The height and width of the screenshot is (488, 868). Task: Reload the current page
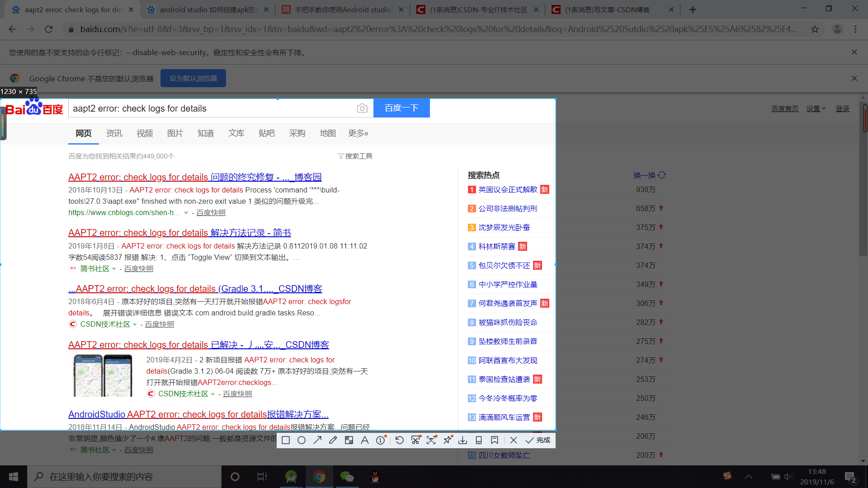coord(49,29)
